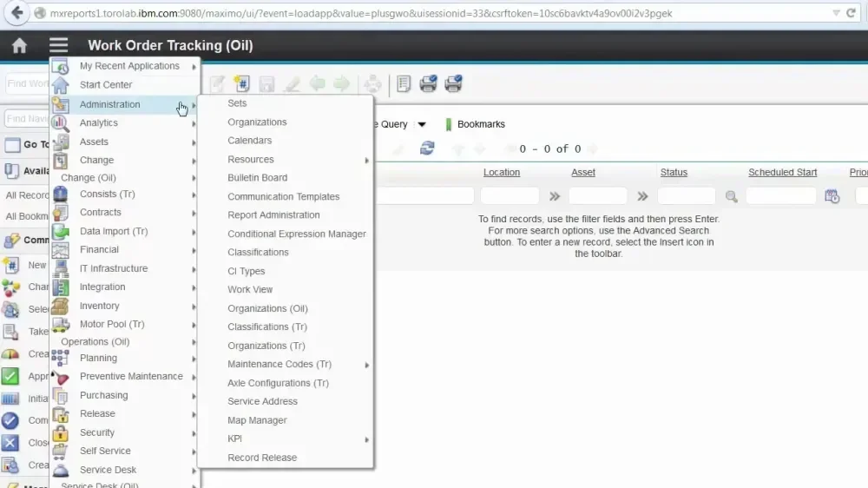The width and height of the screenshot is (868, 488).
Task: Sort by Asset column header
Action: click(583, 172)
